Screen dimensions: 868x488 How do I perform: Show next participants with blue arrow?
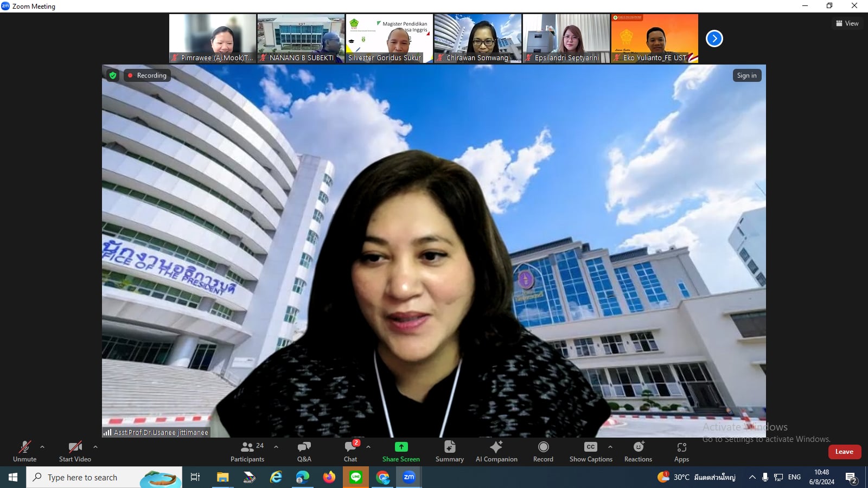[714, 38]
